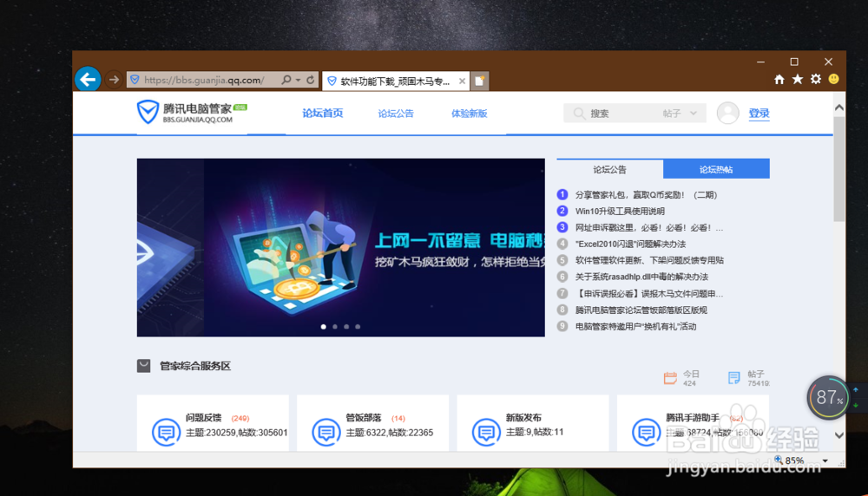Click the 问题反馈 chat bubble icon
Image resolution: width=868 pixels, height=496 pixels.
[166, 432]
